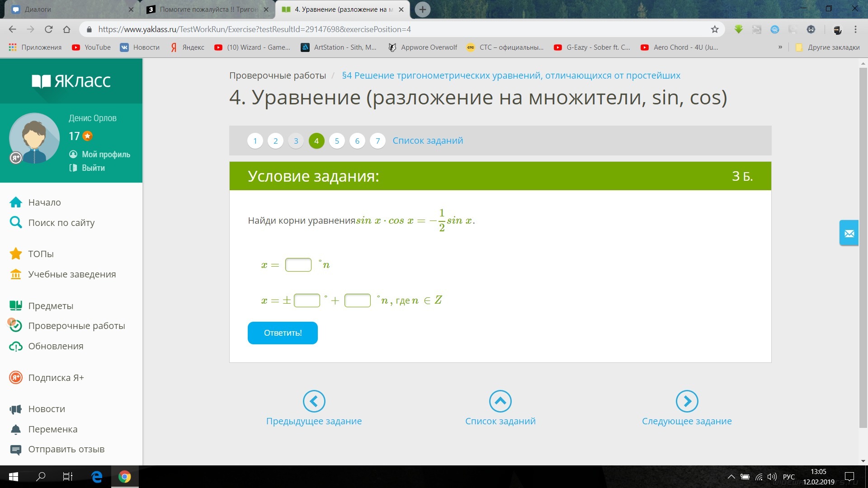This screenshot has height=488, width=868.
Task: Select task number 7 circle
Action: point(377,141)
